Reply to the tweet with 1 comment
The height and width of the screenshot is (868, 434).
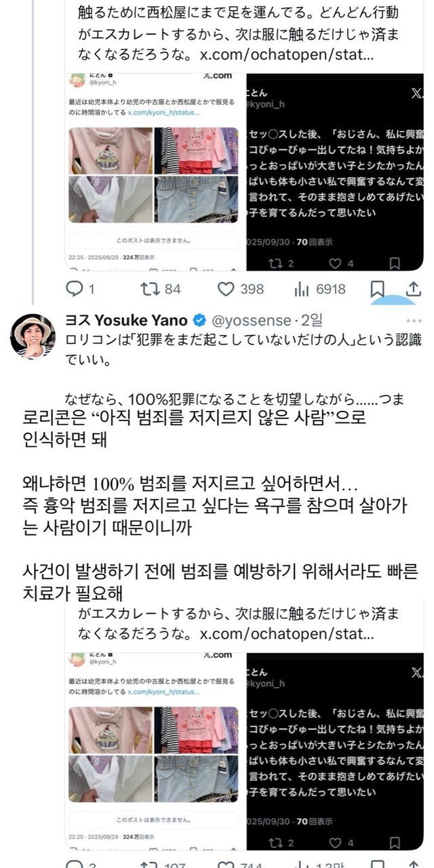80,289
